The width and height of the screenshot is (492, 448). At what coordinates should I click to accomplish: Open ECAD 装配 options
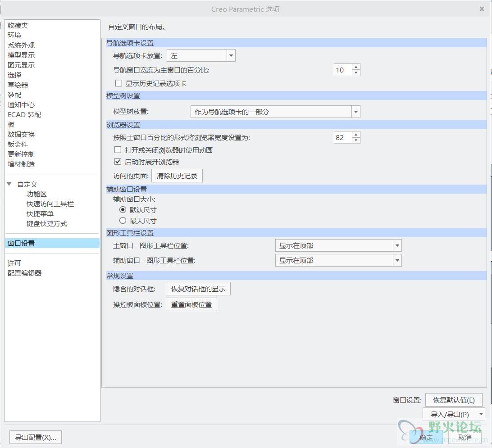click(x=24, y=115)
